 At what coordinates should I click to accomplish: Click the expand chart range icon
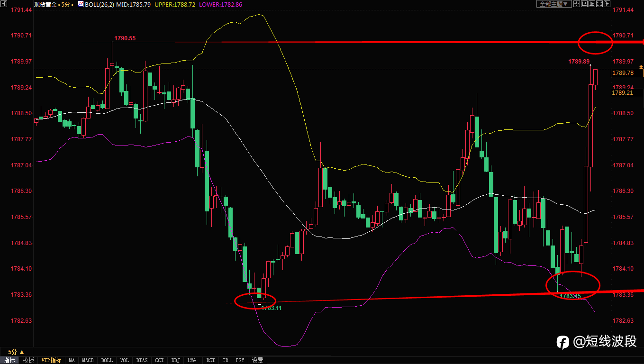[592, 4]
